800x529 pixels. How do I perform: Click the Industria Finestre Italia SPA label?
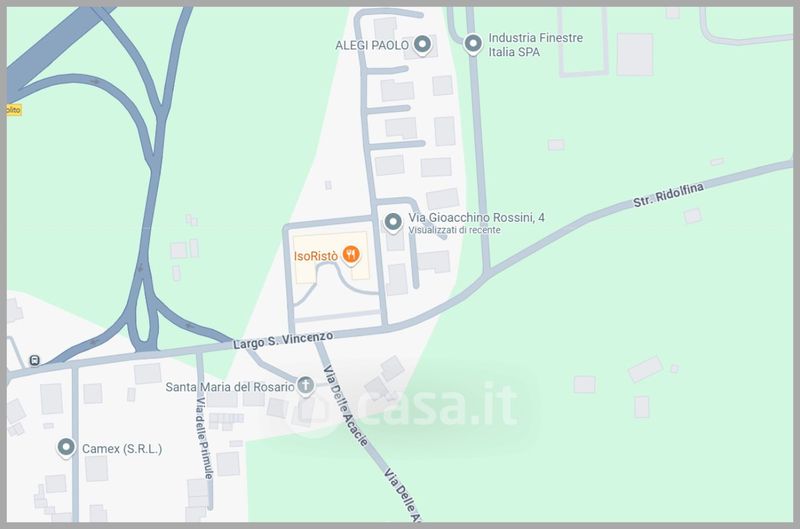(x=535, y=45)
